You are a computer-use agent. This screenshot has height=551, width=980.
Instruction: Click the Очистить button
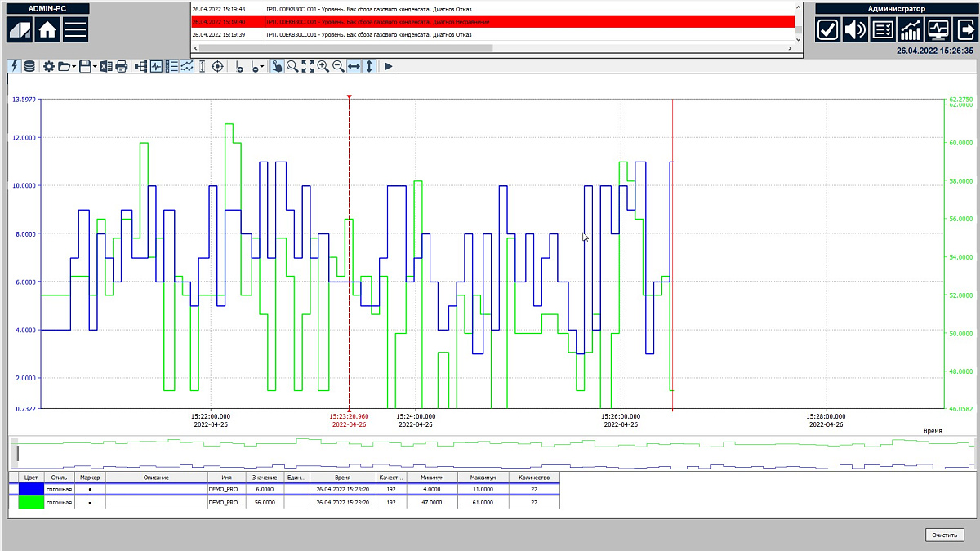pyautogui.click(x=945, y=535)
